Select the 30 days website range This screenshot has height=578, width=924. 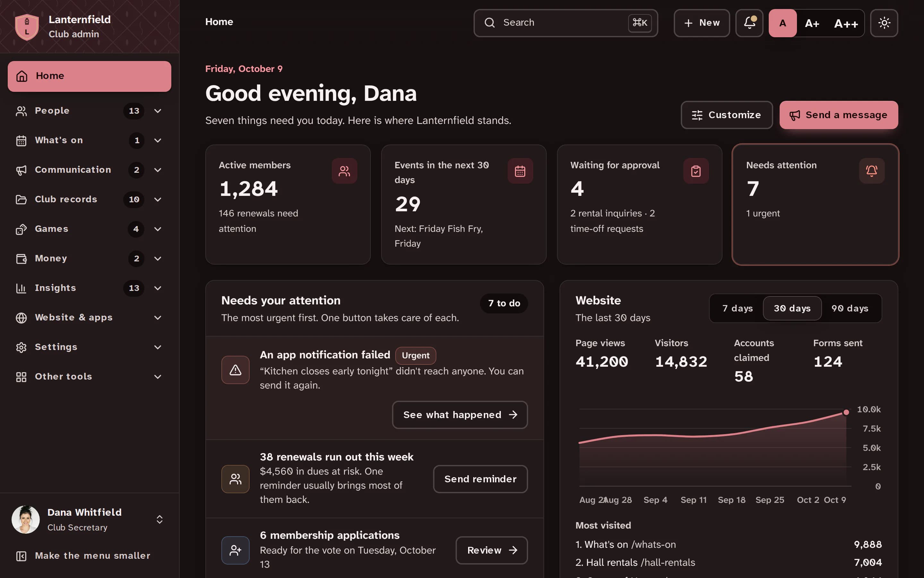click(792, 308)
